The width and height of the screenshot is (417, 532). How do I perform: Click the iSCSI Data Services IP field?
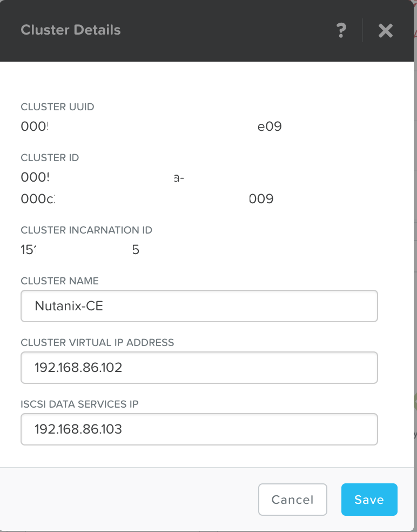coord(199,429)
